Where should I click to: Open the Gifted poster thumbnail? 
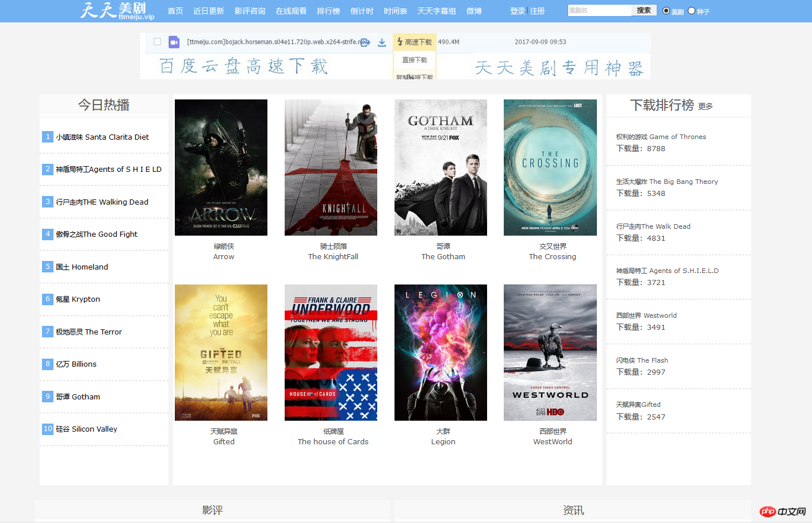(221, 352)
